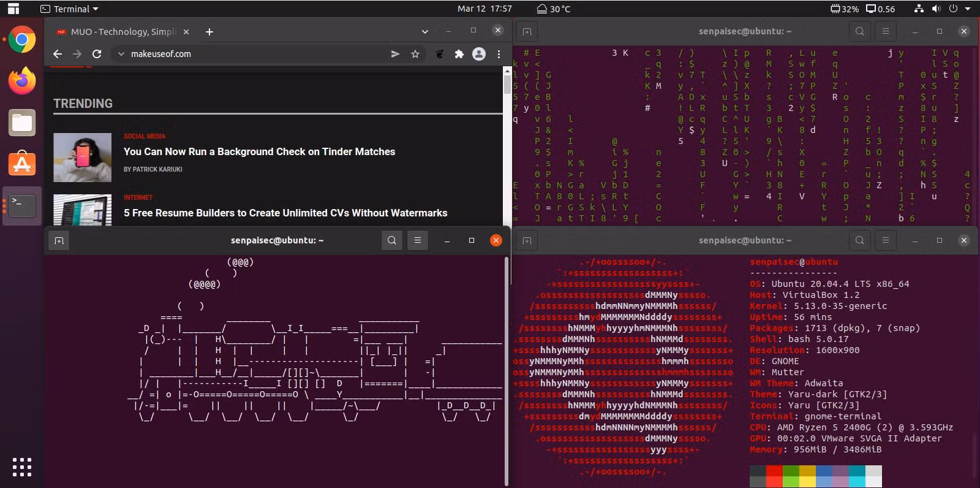Click the locomotive terminal's scrollbar
Viewport: 980px width, 488px height.
click(506, 371)
